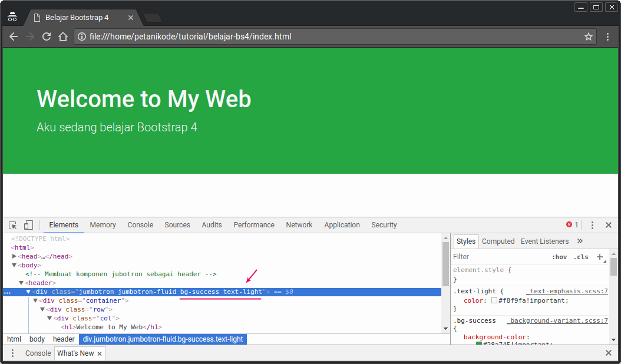Open the Network panel
Viewport: 621px width, 364px height.
tap(299, 225)
